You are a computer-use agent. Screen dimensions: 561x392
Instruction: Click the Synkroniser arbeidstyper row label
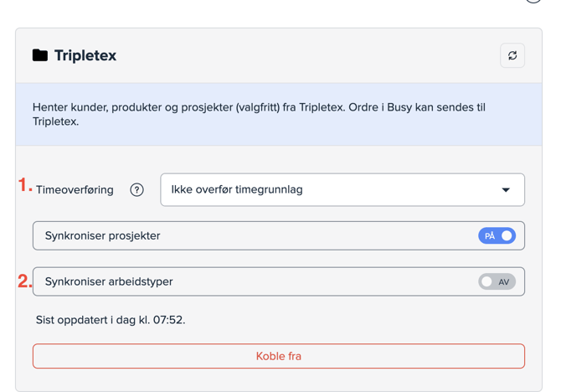pos(109,282)
